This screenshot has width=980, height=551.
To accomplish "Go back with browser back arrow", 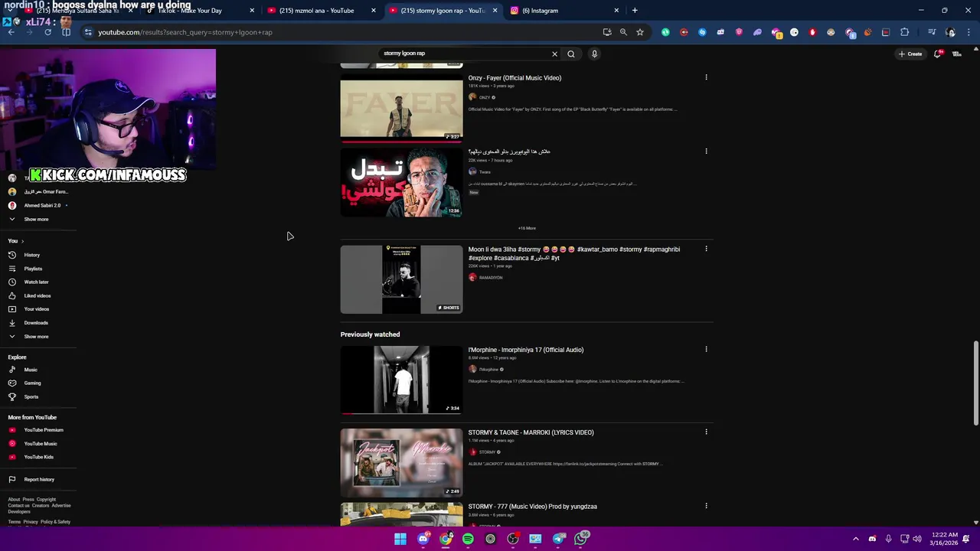I will point(11,32).
